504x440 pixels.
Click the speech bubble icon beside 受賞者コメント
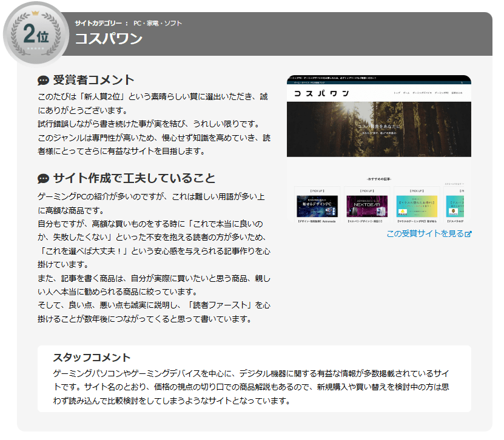click(x=43, y=81)
